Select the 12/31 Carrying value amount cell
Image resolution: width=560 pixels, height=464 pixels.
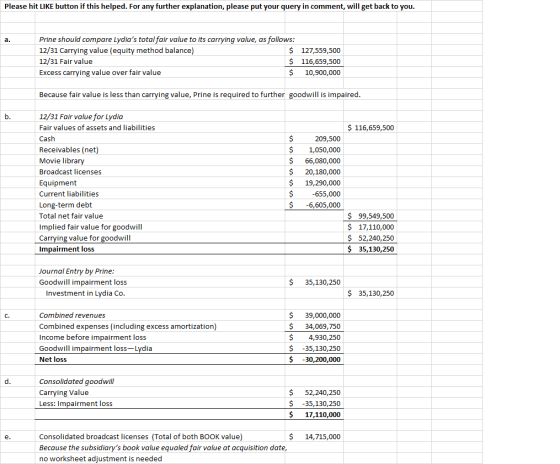coord(314,50)
